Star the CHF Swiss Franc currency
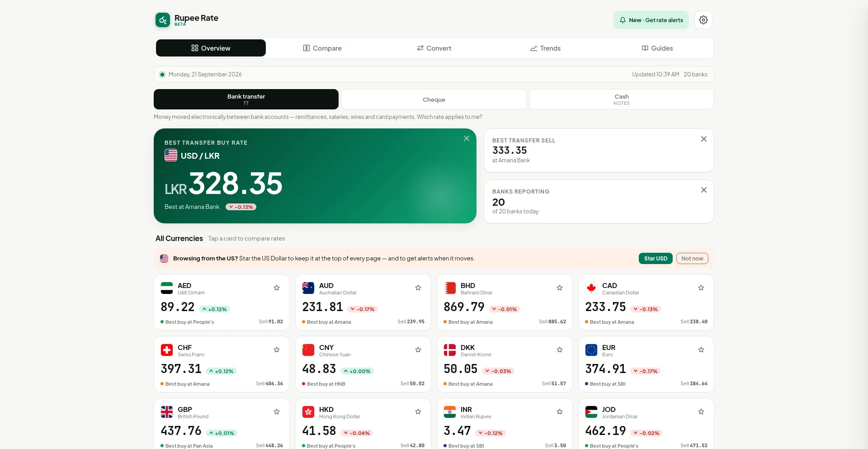The height and width of the screenshot is (449, 868). click(x=277, y=350)
